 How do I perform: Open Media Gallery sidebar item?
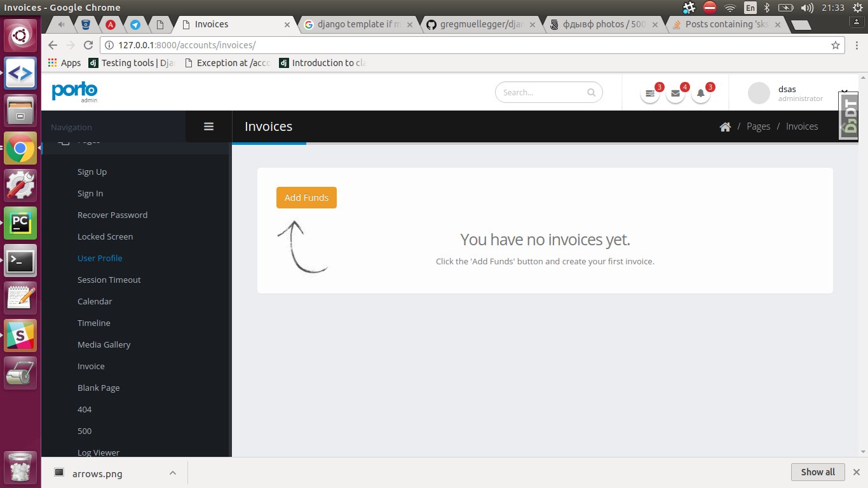[104, 344]
